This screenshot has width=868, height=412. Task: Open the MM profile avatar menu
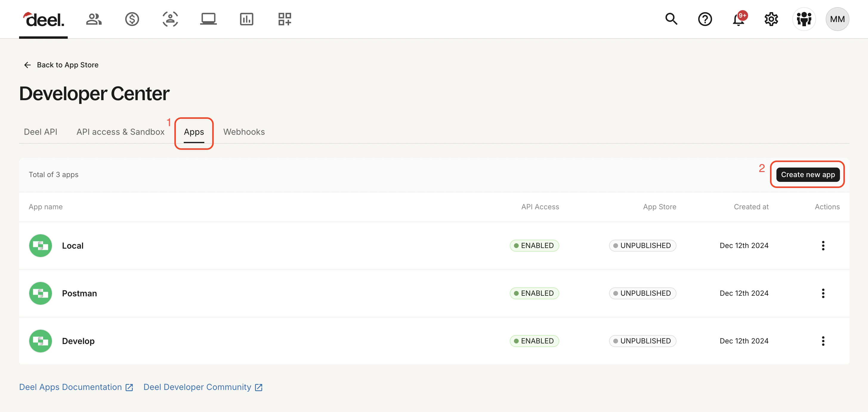click(837, 19)
